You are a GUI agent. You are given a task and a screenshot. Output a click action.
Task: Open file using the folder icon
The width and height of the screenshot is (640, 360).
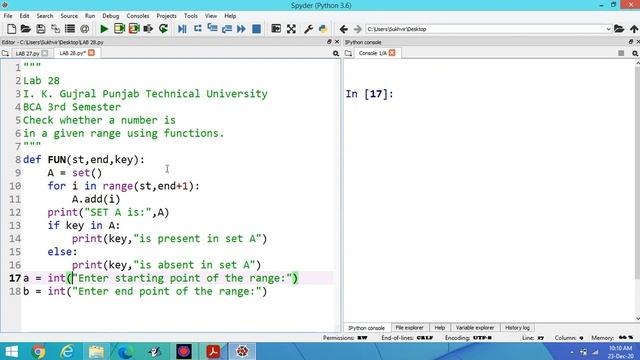pyautogui.click(x=26, y=29)
